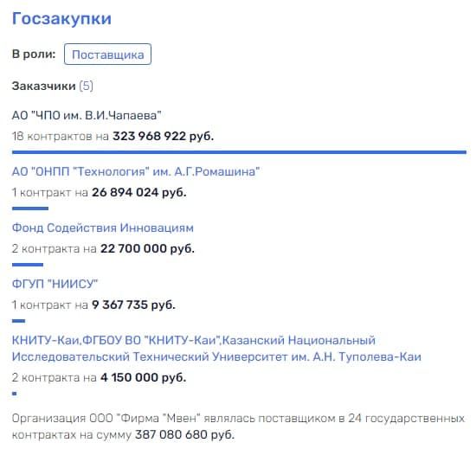Click the blue bar under Фонд Содействия Инновациям
Image resolution: width=476 pixels, height=449 pixels.
28,265
